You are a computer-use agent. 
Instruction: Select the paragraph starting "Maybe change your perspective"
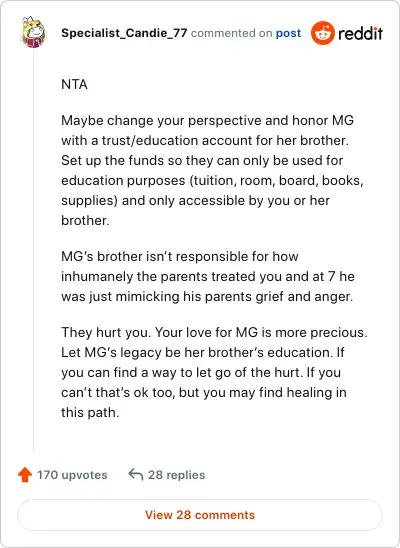coord(212,170)
